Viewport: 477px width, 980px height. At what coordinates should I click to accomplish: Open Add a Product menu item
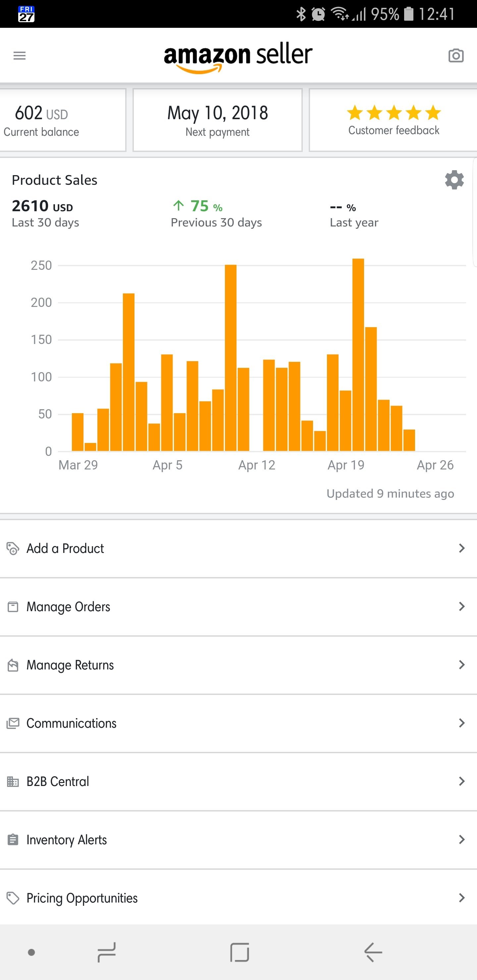tap(238, 549)
